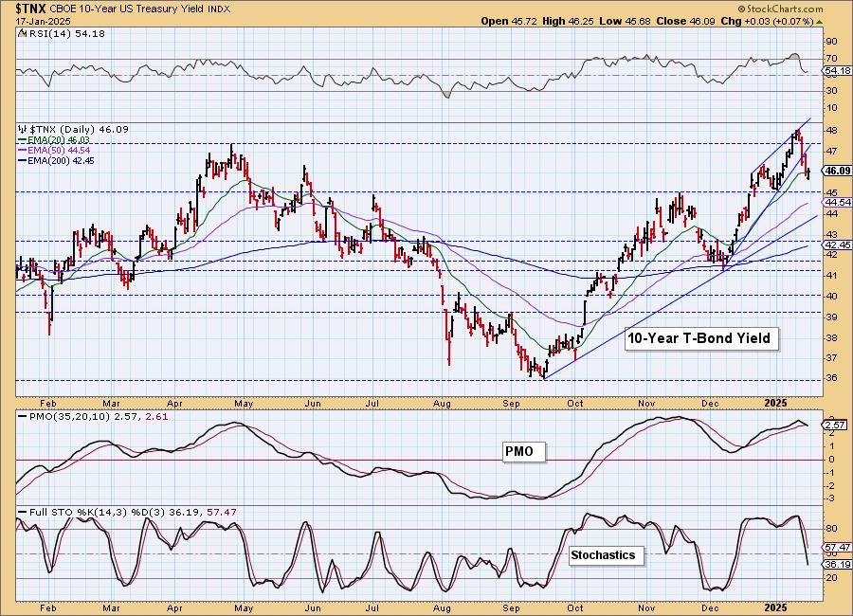This screenshot has height=616, width=853.
Task: Click the 44.54 value tag on right axis
Action: (838, 203)
